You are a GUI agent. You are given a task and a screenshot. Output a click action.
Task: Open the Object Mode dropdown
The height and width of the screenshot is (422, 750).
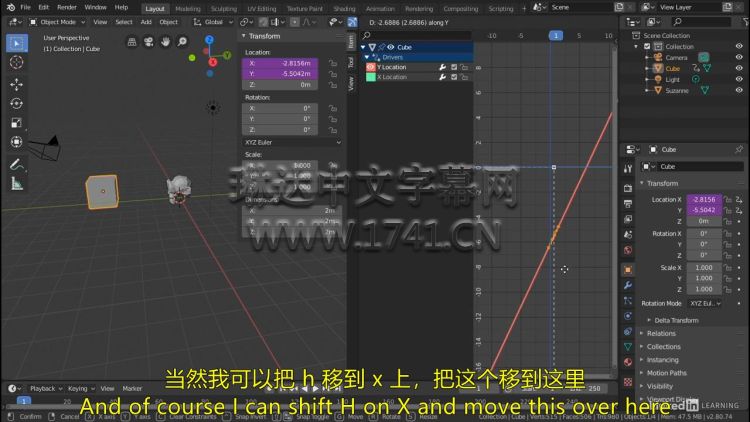pos(57,22)
